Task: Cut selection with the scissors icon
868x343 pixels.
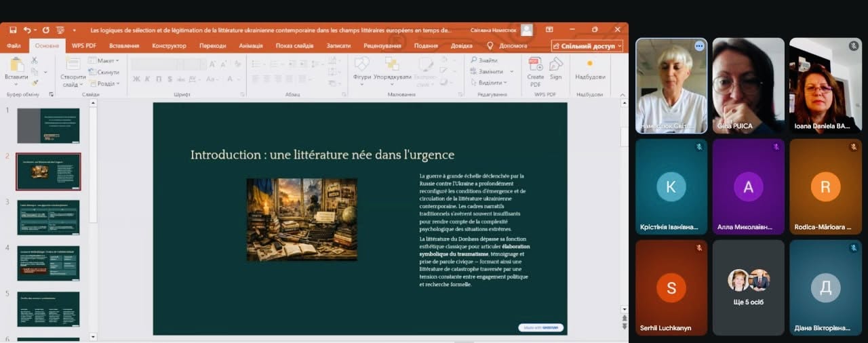Action: 34,61
